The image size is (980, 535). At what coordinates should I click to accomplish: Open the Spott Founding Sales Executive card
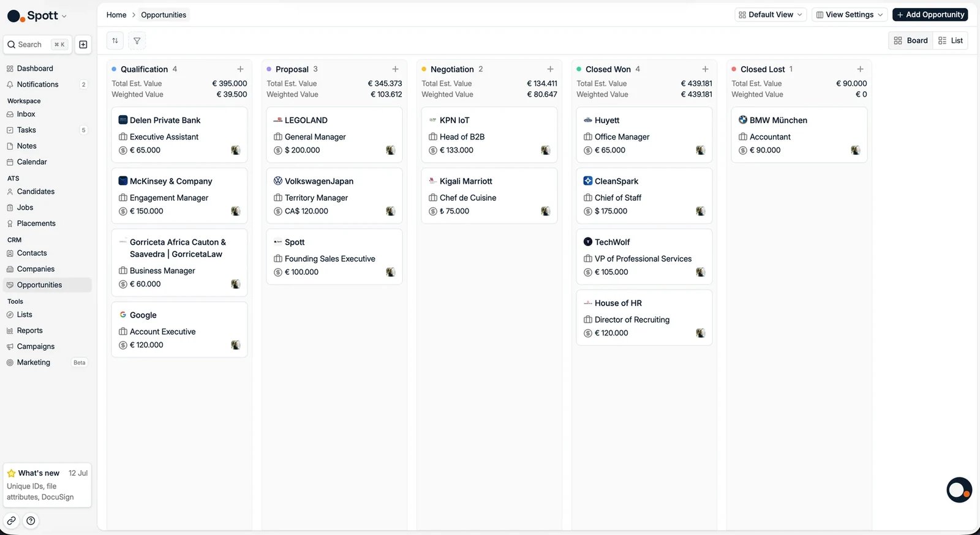(334, 256)
